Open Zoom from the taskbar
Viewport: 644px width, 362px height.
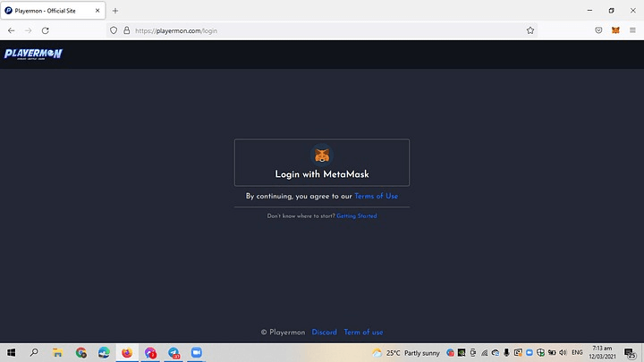pyautogui.click(x=197, y=352)
